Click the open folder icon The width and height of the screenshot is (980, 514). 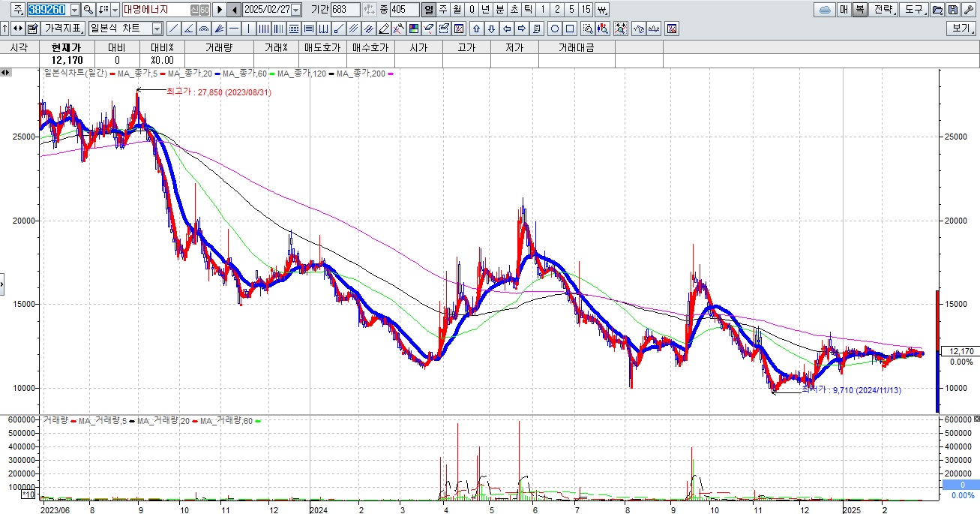[937, 10]
